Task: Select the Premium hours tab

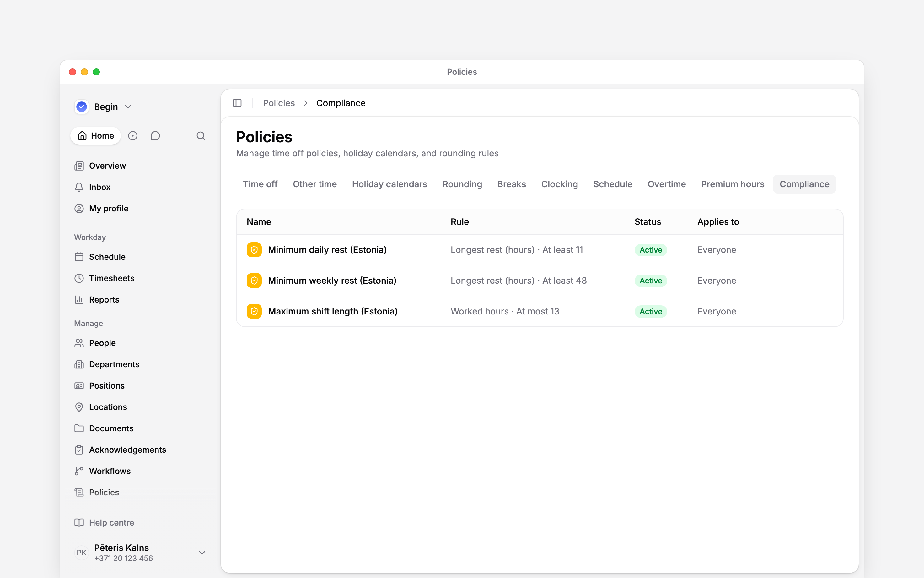Action: tap(733, 184)
